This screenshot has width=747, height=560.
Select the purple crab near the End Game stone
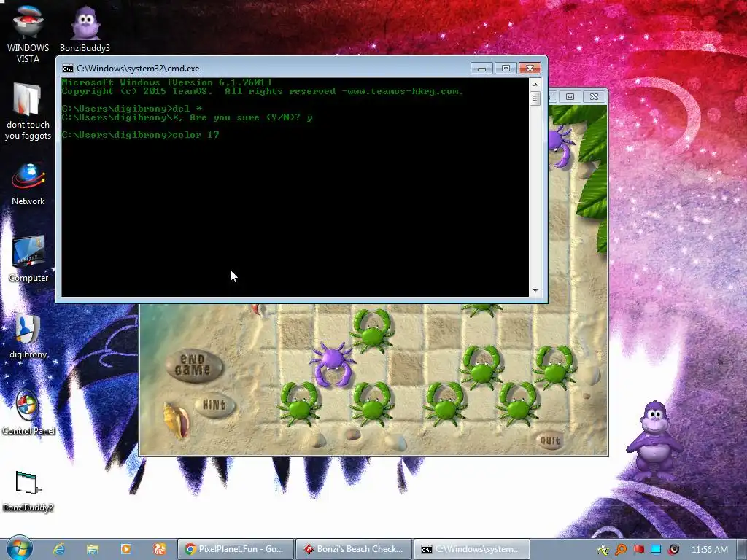[333, 364]
